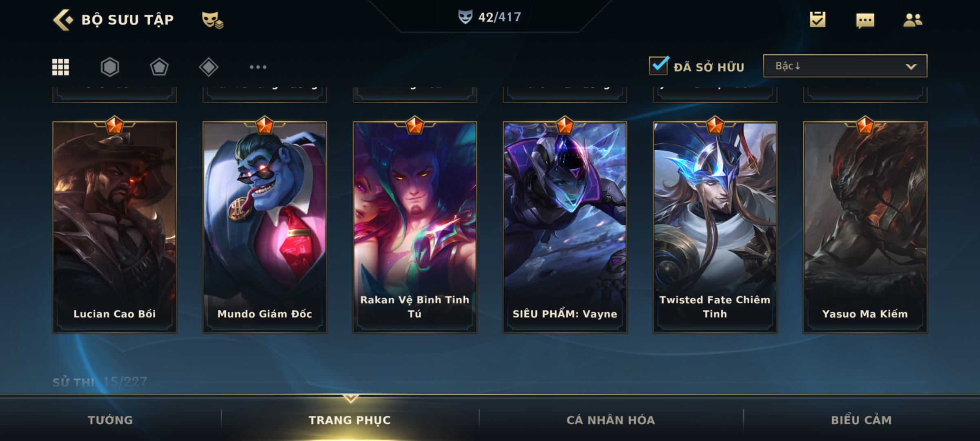Go back using the Bộ Sưu Tập arrow
Viewport: 980px width, 441px height.
pos(63,20)
